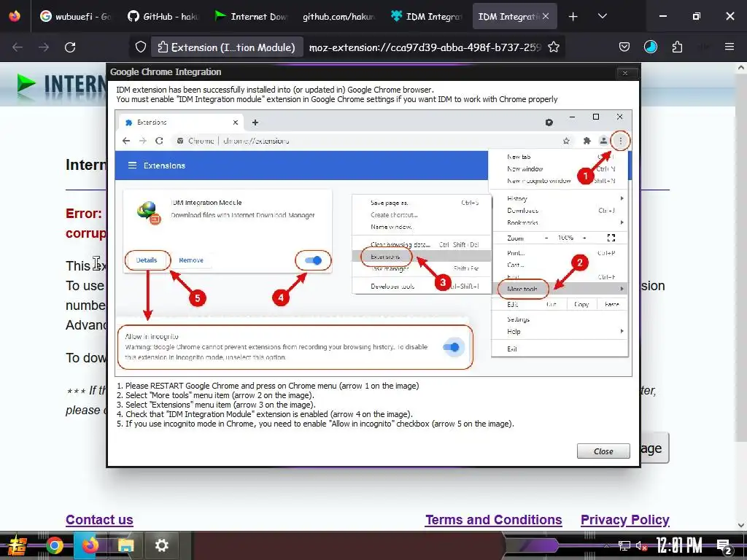The image size is (747, 560).
Task: Click Chrome three-dot menu in illustration
Action: 620,141
